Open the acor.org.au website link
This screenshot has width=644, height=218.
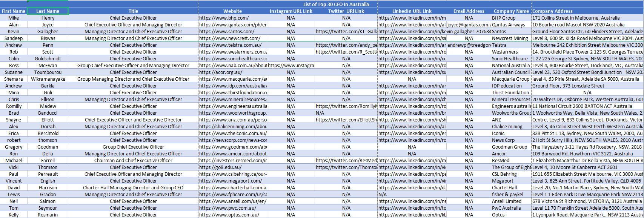(x=221, y=72)
